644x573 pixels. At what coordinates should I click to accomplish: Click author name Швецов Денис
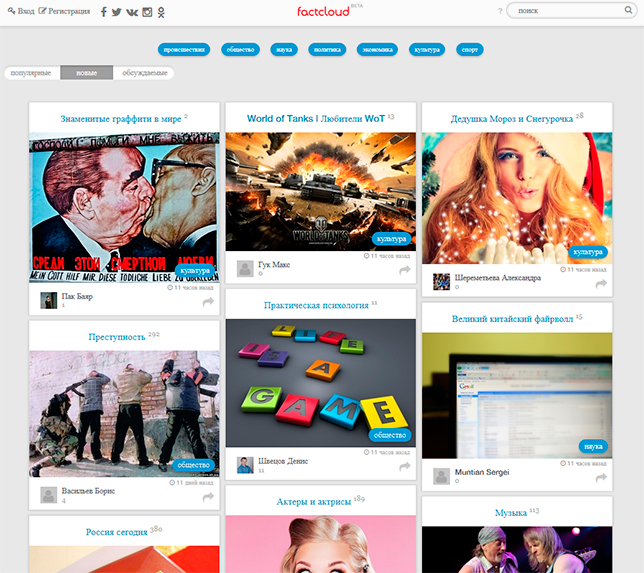pos(283,461)
